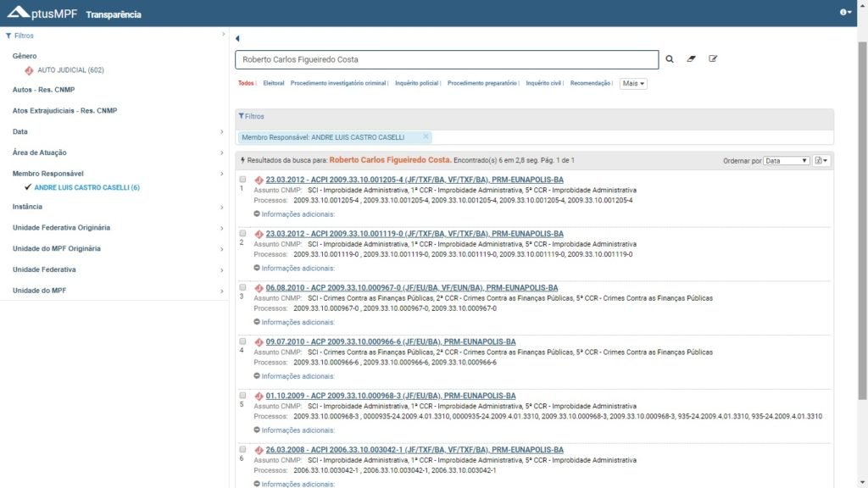The height and width of the screenshot is (488, 868).
Task: Click the edit pencil icon beside search
Action: (x=713, y=59)
